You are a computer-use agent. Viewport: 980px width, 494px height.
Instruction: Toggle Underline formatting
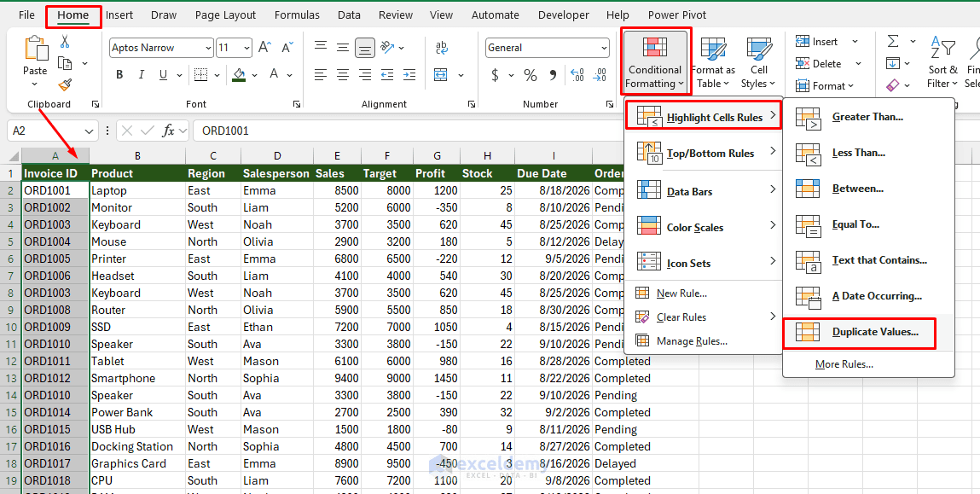(x=163, y=75)
